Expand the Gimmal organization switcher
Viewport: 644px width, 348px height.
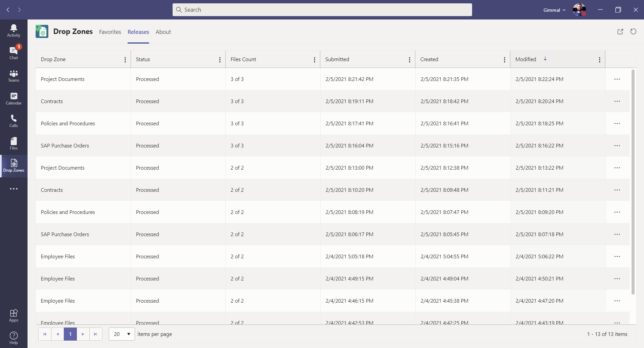pyautogui.click(x=554, y=10)
